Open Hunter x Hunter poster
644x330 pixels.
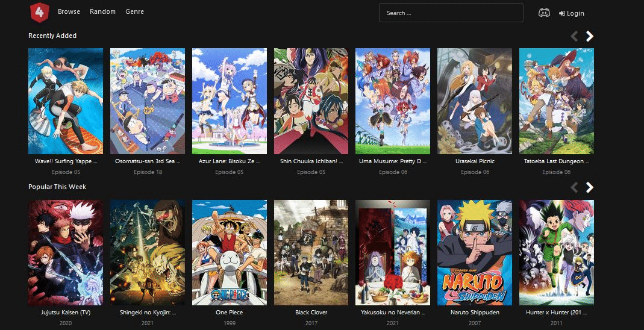pyautogui.click(x=557, y=252)
